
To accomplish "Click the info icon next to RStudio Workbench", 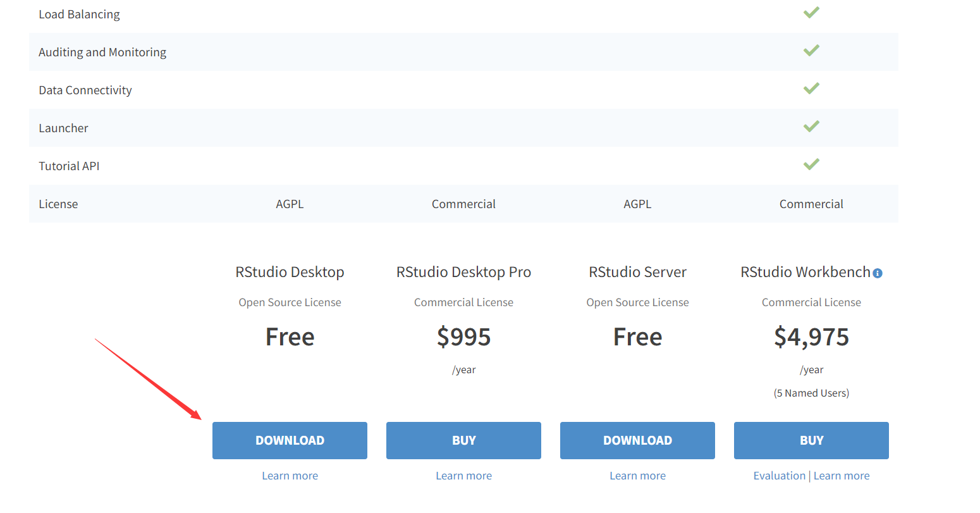I will tap(878, 273).
